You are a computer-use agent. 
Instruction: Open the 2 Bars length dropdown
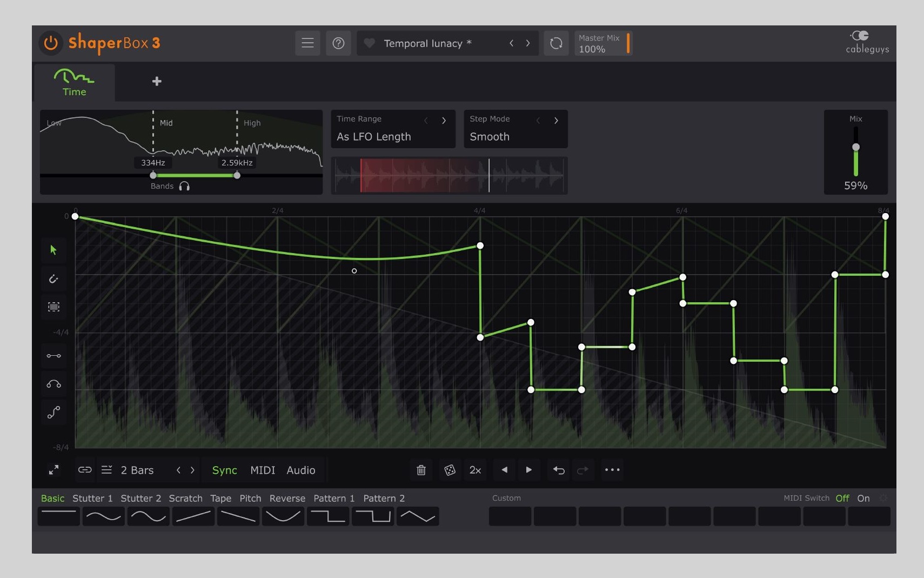(137, 470)
